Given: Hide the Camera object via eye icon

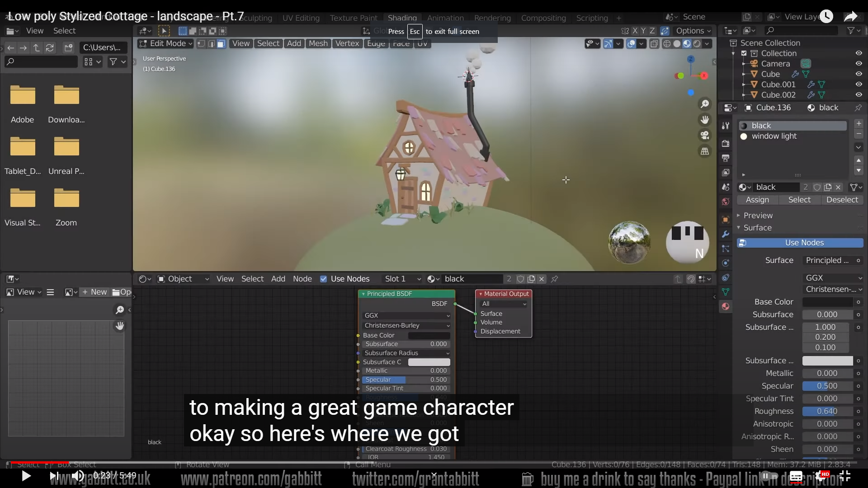Looking at the screenshot, I should [859, 64].
